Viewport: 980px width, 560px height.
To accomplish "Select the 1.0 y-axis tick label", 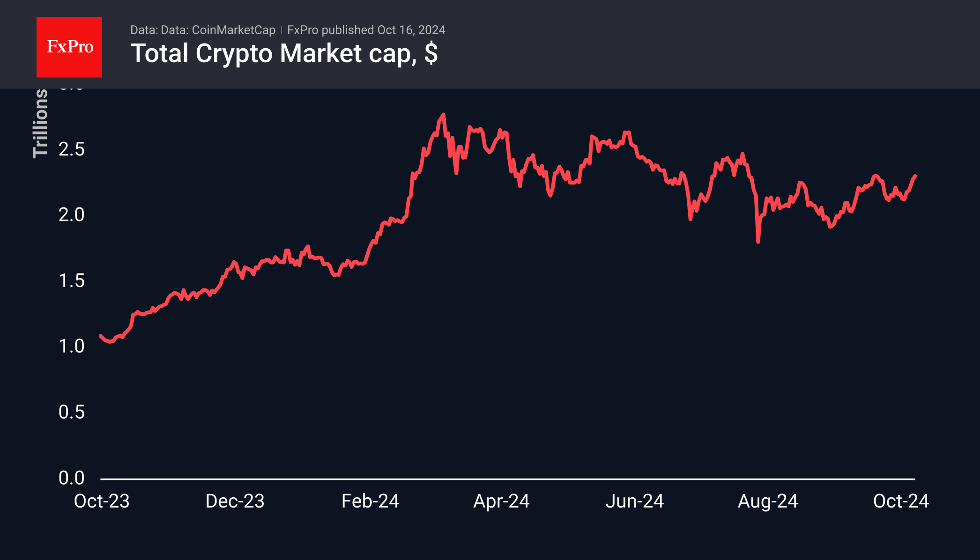I will [x=72, y=346].
